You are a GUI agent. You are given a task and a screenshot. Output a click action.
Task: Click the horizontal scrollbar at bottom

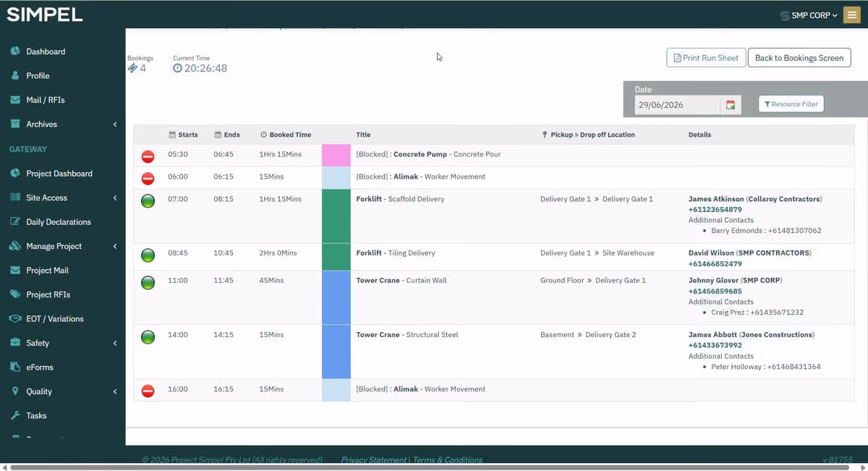(x=428, y=467)
